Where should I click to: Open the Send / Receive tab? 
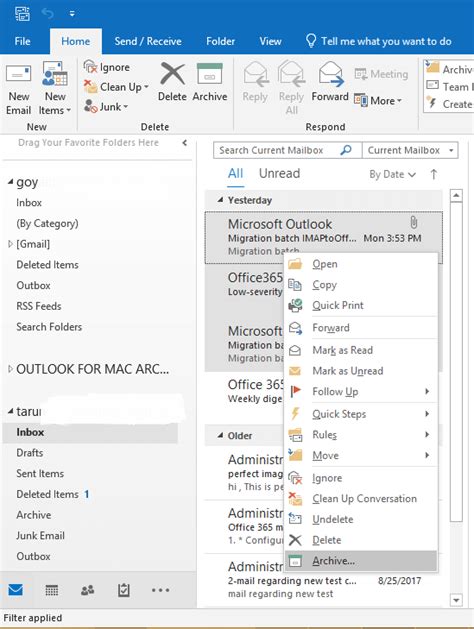tap(148, 41)
